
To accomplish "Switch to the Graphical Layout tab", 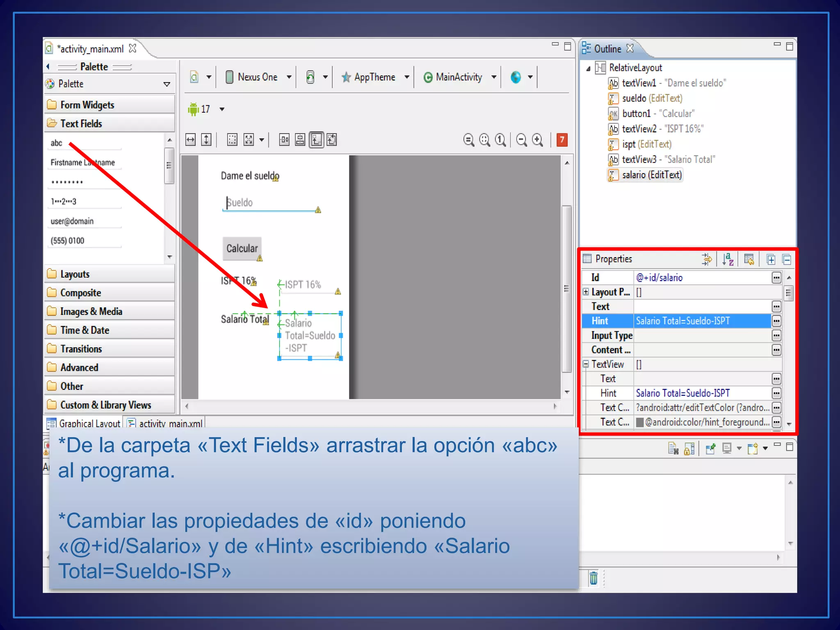I will click(x=84, y=423).
